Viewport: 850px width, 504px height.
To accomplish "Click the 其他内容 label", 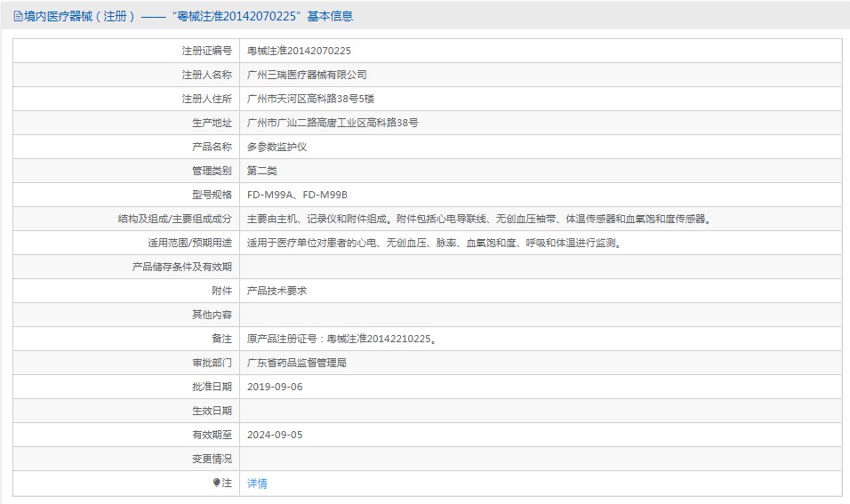I will (212, 315).
